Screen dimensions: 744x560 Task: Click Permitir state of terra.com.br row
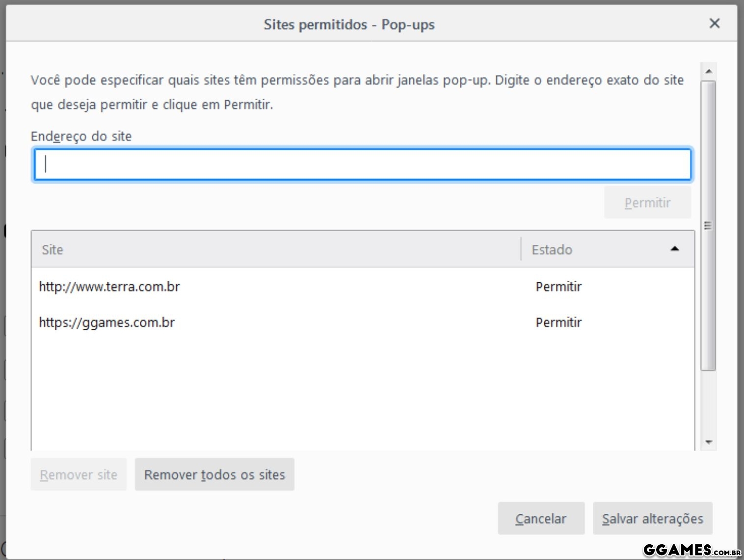(x=558, y=287)
